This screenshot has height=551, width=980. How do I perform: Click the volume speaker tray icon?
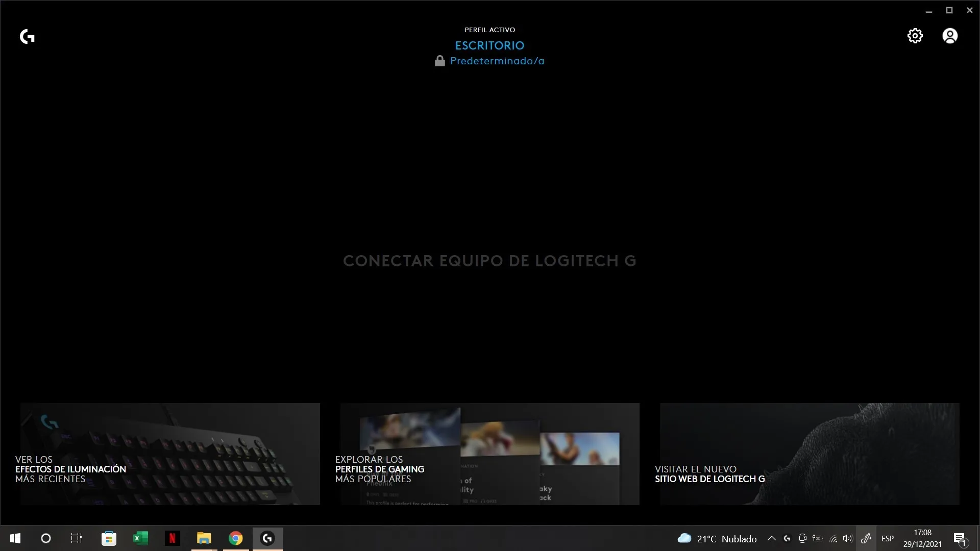[x=848, y=538]
